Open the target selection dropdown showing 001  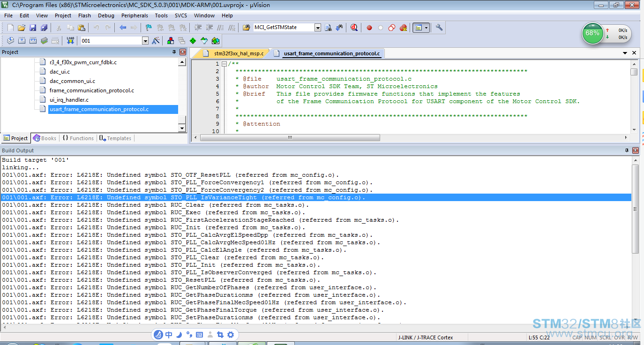point(145,41)
